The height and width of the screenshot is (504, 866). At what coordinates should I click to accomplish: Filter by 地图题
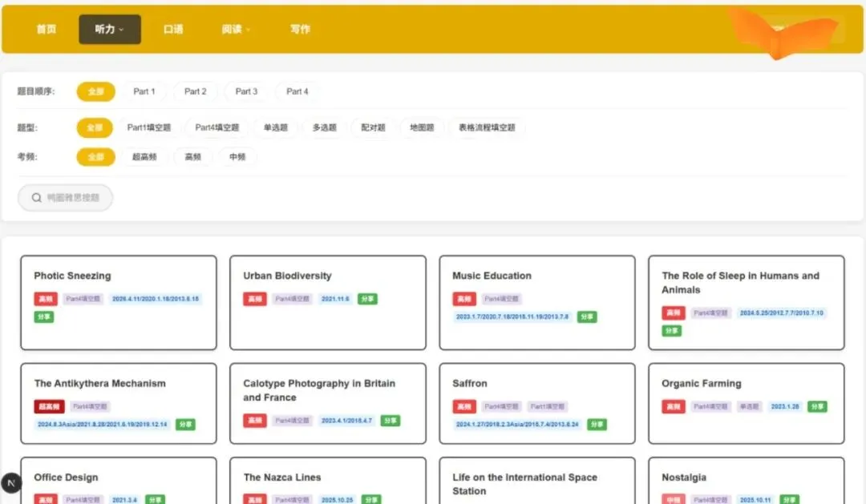pyautogui.click(x=422, y=127)
